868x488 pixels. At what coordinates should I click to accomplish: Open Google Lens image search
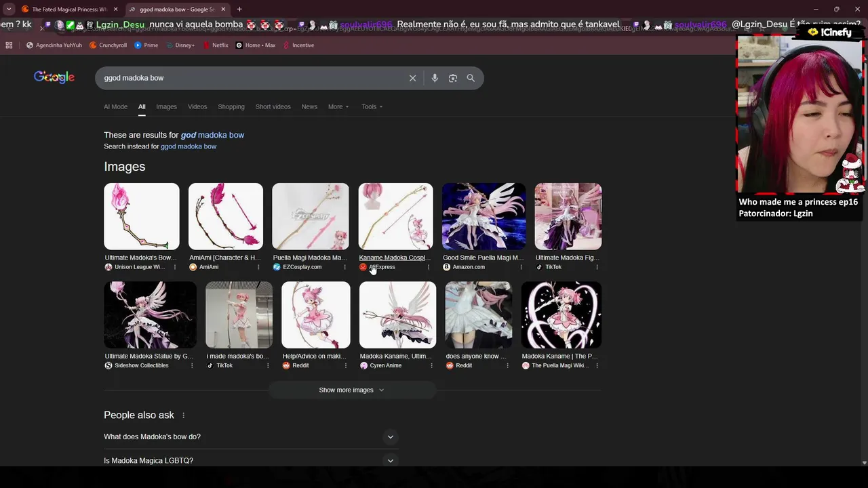[x=453, y=78]
